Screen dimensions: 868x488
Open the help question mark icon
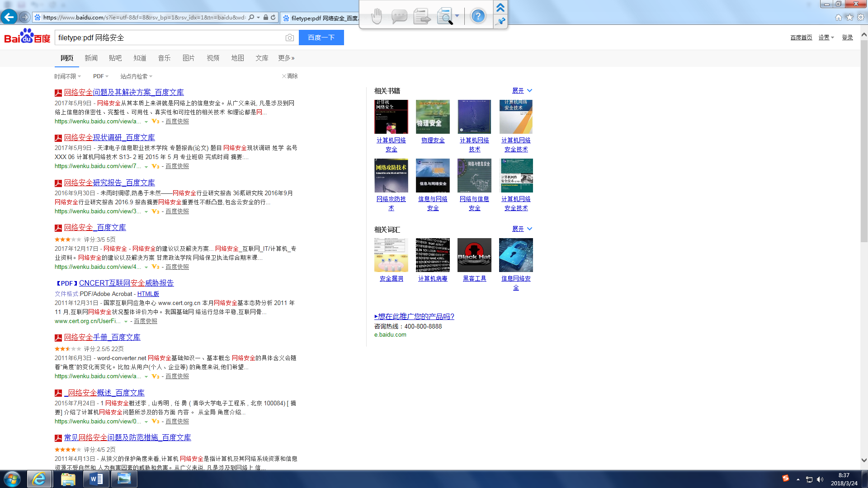tap(478, 16)
